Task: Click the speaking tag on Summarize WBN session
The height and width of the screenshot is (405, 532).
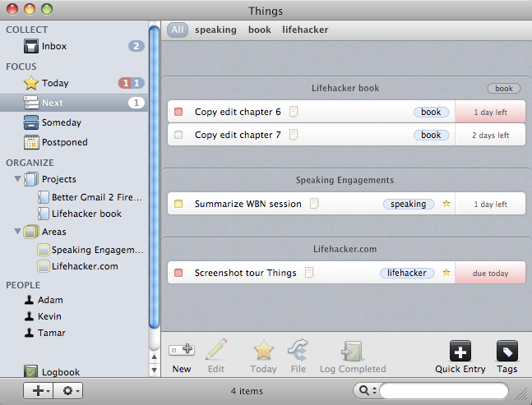Action: click(409, 204)
